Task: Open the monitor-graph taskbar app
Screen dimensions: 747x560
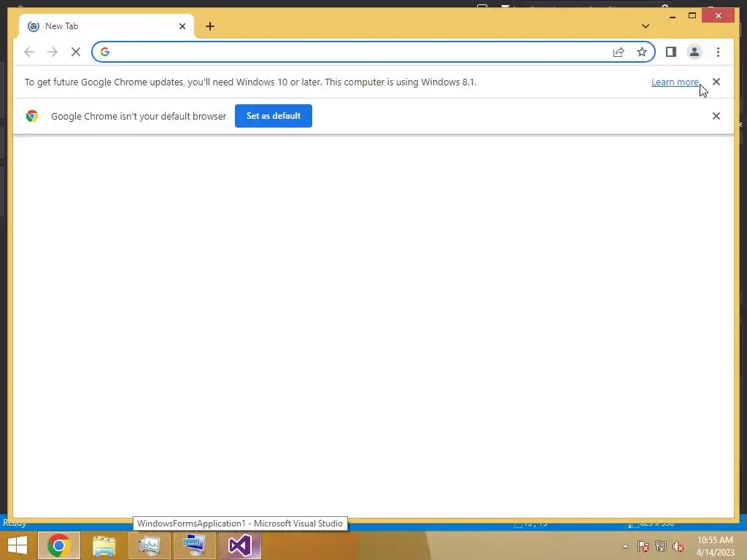Action: (150, 545)
